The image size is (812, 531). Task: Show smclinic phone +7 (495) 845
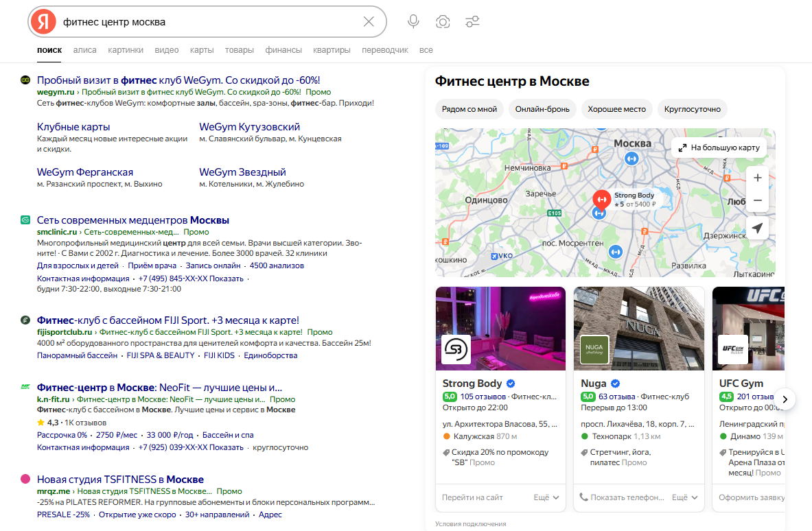point(191,279)
